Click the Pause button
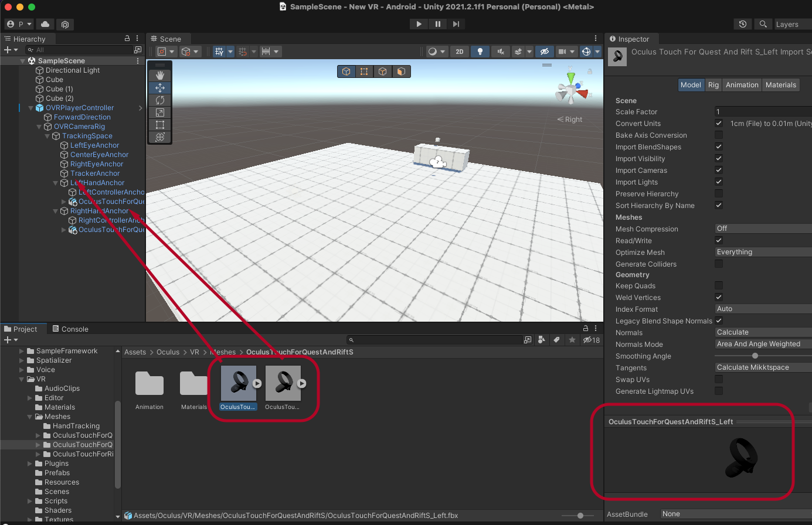812x525 pixels. [x=437, y=24]
